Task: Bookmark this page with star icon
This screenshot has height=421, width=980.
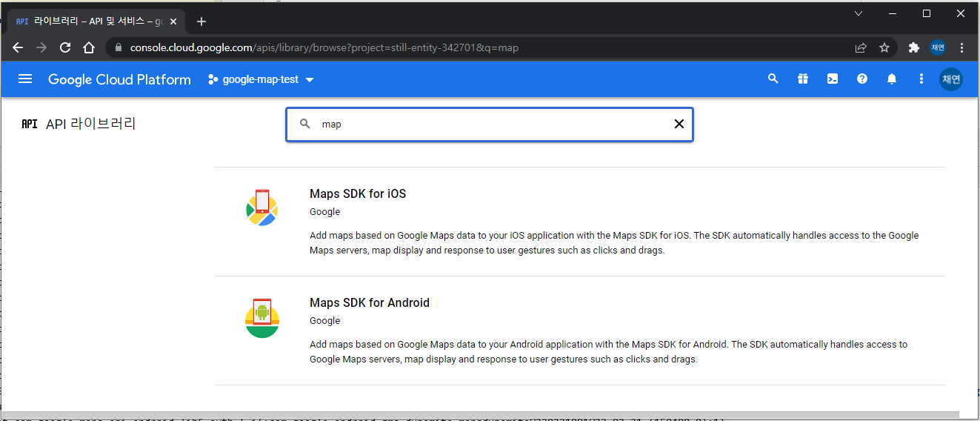Action: point(884,47)
